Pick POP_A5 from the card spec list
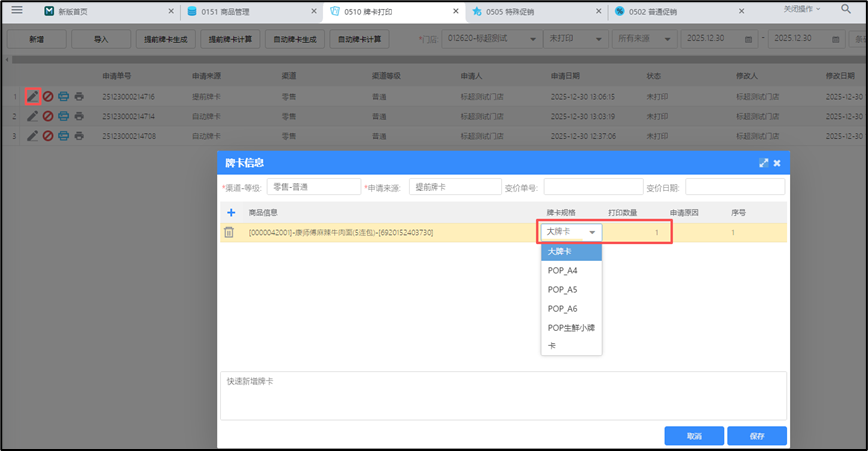Viewport: 868px width, 451px height. (x=562, y=290)
